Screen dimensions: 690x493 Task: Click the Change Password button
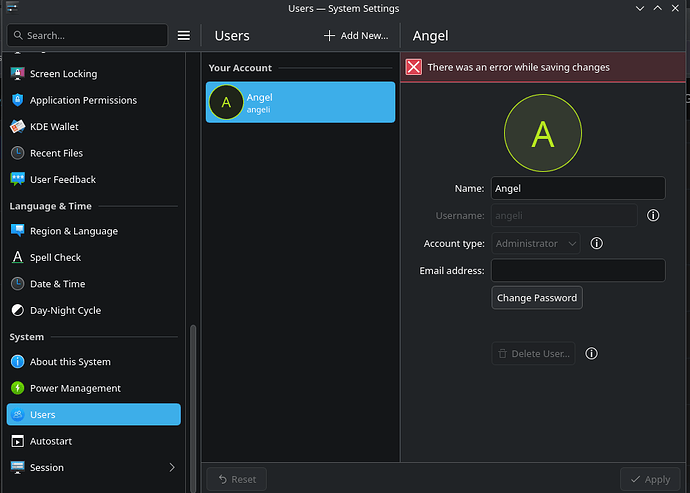point(536,298)
